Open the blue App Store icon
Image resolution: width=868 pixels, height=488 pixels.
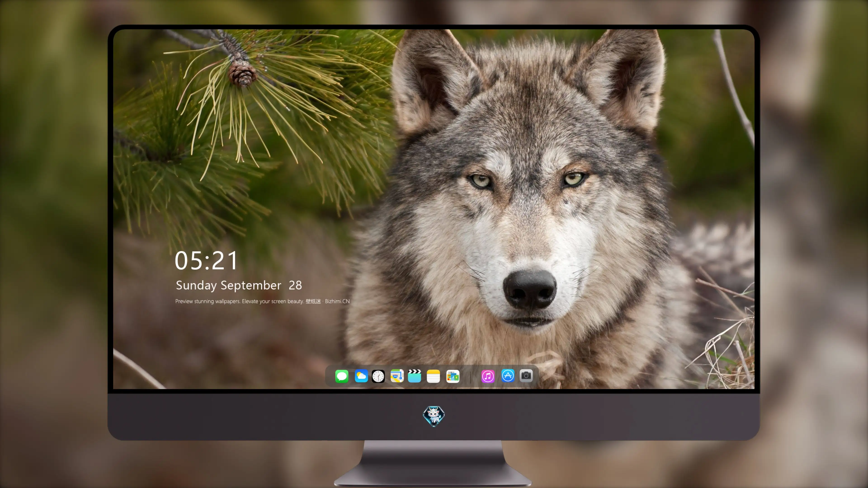click(x=508, y=375)
